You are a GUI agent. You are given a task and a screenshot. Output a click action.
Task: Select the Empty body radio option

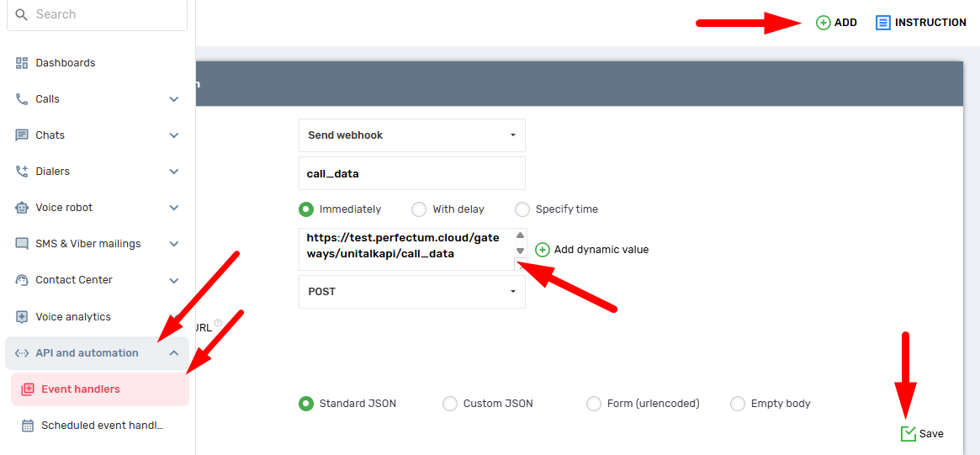click(738, 404)
